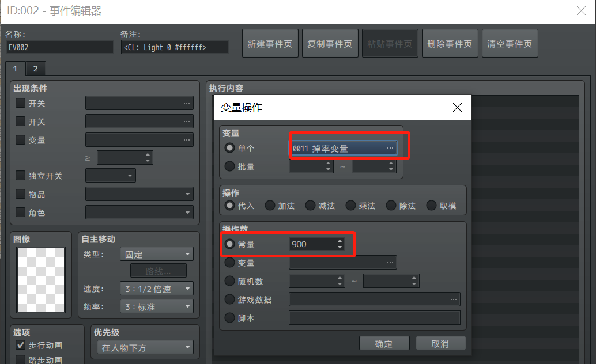
Task: Switch to event page tab 1
Action: 15,69
